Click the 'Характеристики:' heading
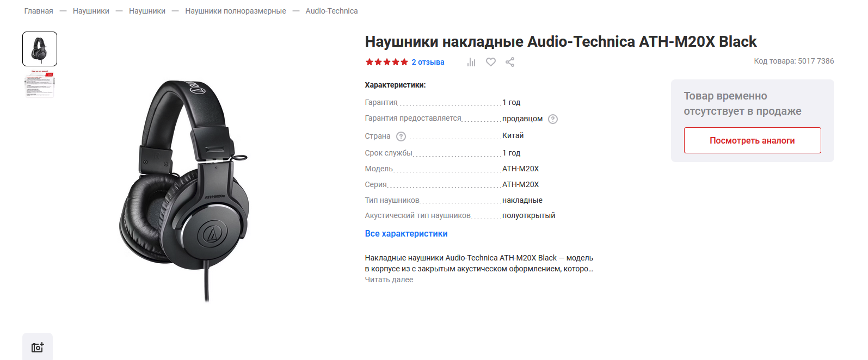The image size is (868, 360). tap(395, 85)
